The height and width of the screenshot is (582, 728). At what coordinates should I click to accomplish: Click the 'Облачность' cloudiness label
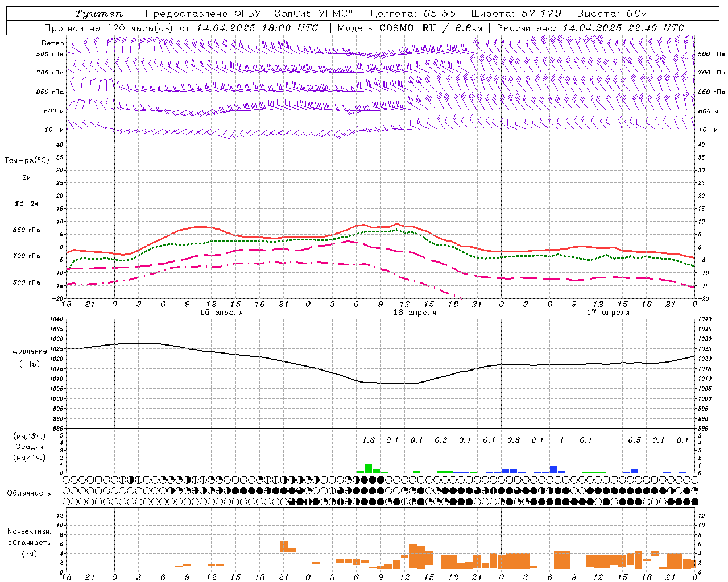coord(29,493)
